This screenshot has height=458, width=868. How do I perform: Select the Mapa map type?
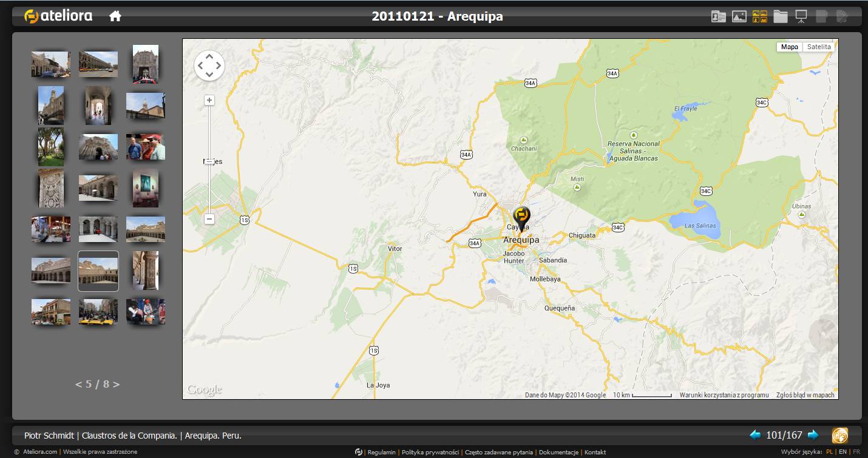point(790,47)
